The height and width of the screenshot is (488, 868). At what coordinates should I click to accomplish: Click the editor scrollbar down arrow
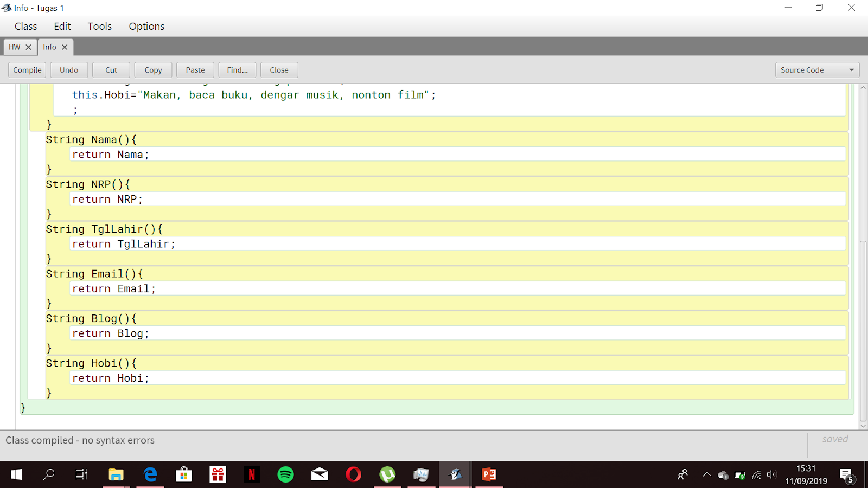click(x=863, y=426)
